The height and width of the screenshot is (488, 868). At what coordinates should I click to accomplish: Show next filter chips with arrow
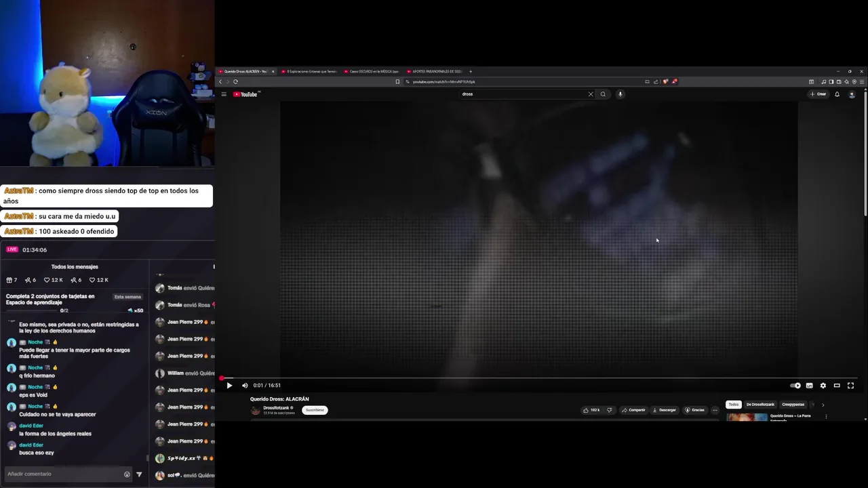[823, 405]
